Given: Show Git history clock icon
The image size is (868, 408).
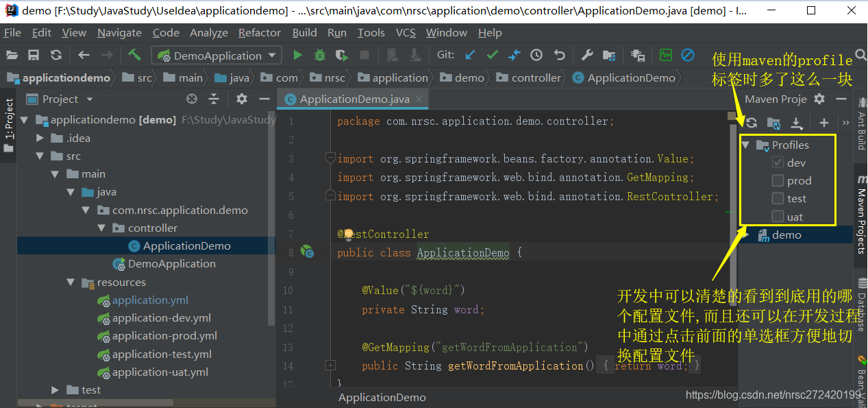Looking at the screenshot, I should tap(536, 56).
